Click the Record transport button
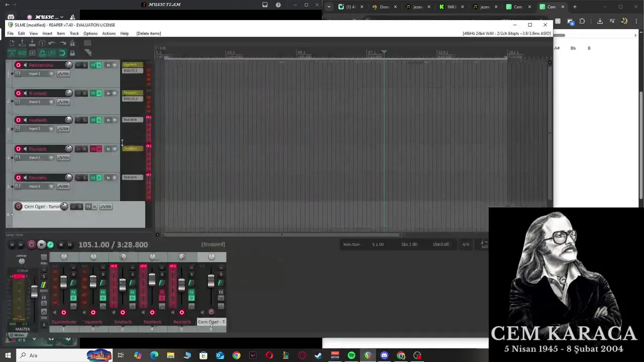The width and height of the screenshot is (644, 362). [x=31, y=245]
